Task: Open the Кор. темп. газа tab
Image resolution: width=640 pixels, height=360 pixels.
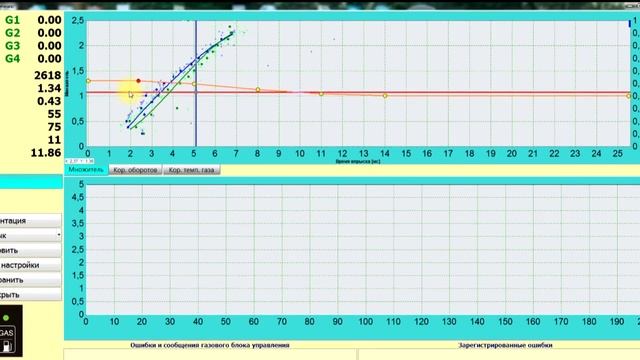Action: [191, 170]
